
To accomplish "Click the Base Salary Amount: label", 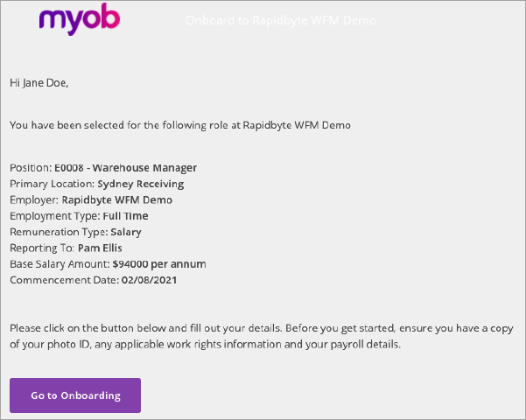I will [x=59, y=263].
